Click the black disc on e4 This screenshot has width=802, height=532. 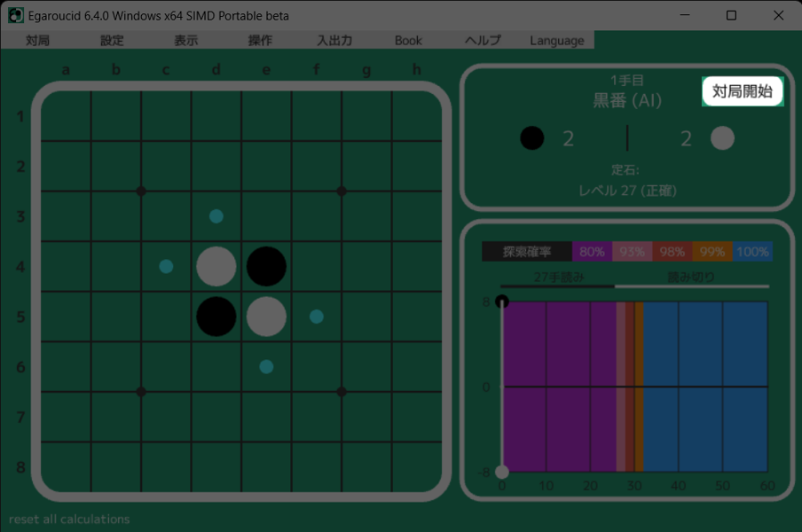[x=266, y=266]
